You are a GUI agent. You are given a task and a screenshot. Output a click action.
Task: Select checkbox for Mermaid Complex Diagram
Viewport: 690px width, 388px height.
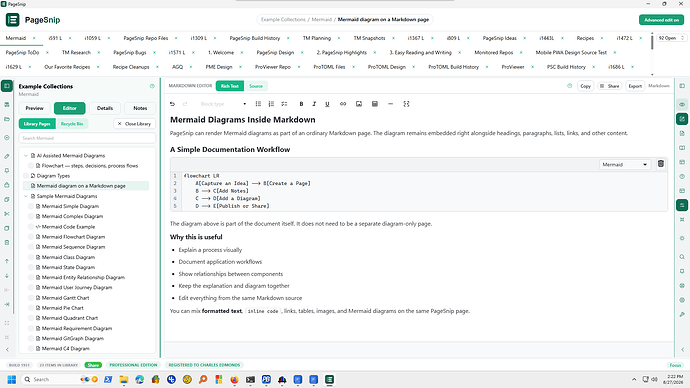pyautogui.click(x=31, y=216)
